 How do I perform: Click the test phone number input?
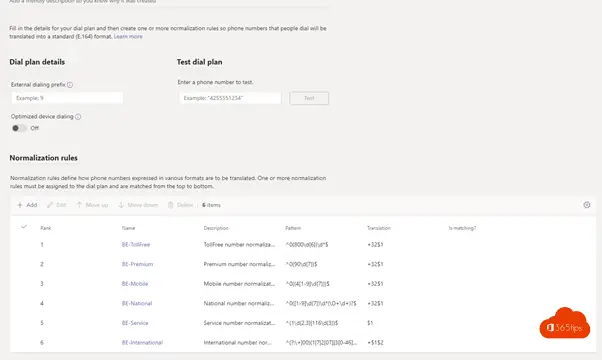[230, 98]
